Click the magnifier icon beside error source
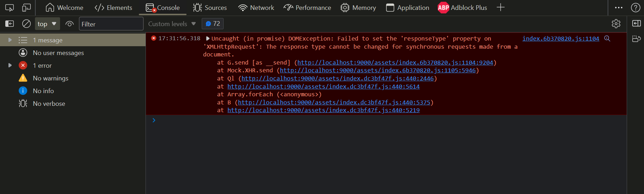Screen dimensions: 644x194 tap(607, 38)
